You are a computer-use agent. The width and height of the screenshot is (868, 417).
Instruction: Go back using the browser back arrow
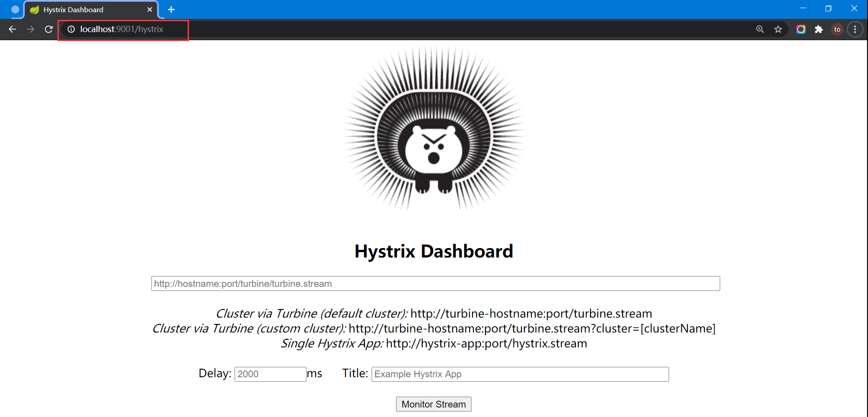[x=12, y=29]
